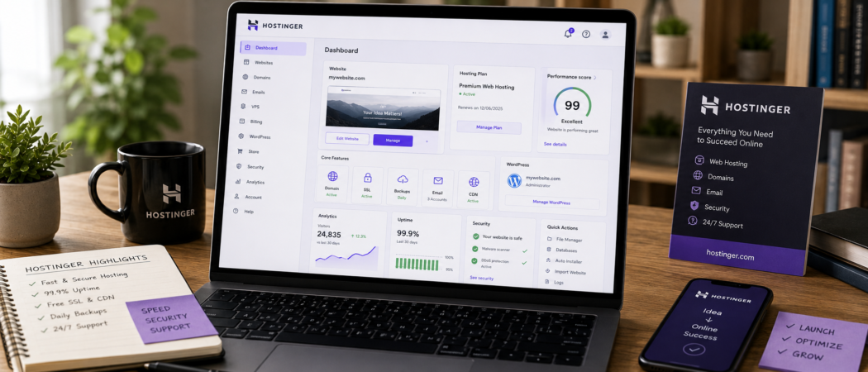Open the notifications bell
868x372 pixels.
click(x=568, y=33)
